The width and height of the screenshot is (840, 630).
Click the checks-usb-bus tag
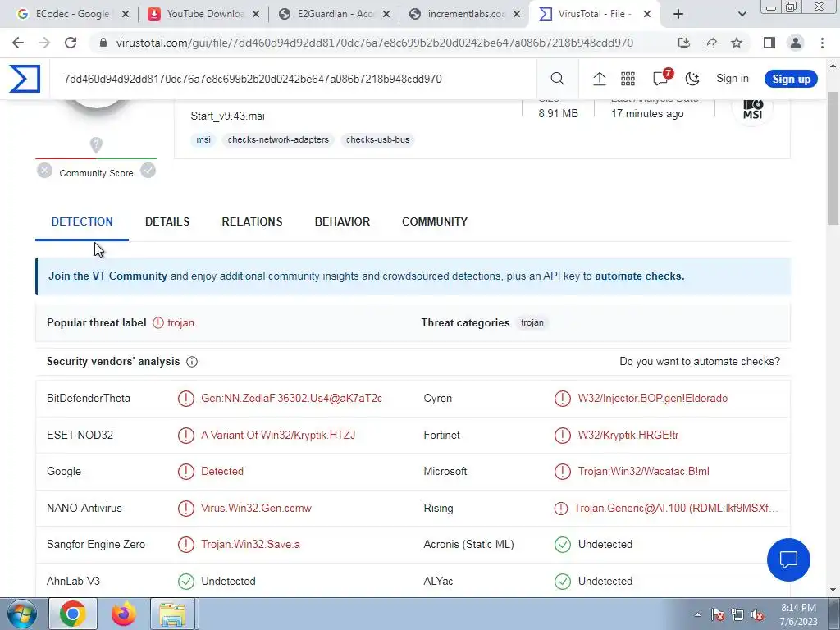tap(377, 139)
